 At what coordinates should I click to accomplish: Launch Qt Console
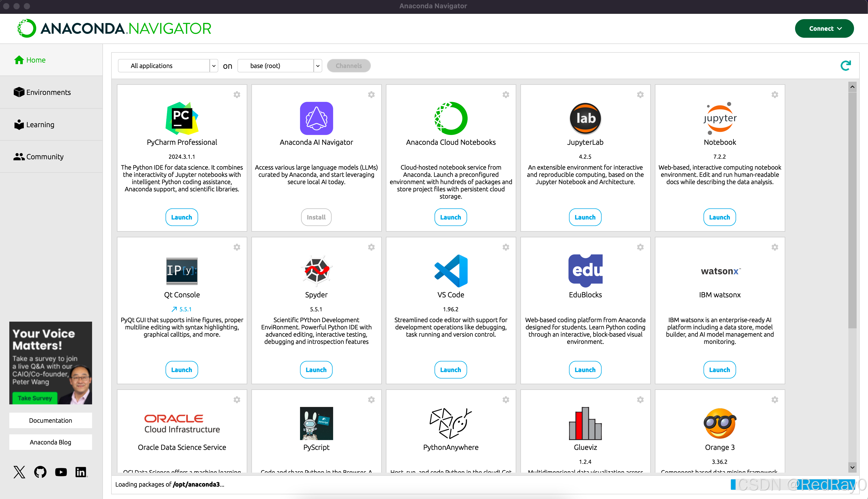[x=182, y=370]
